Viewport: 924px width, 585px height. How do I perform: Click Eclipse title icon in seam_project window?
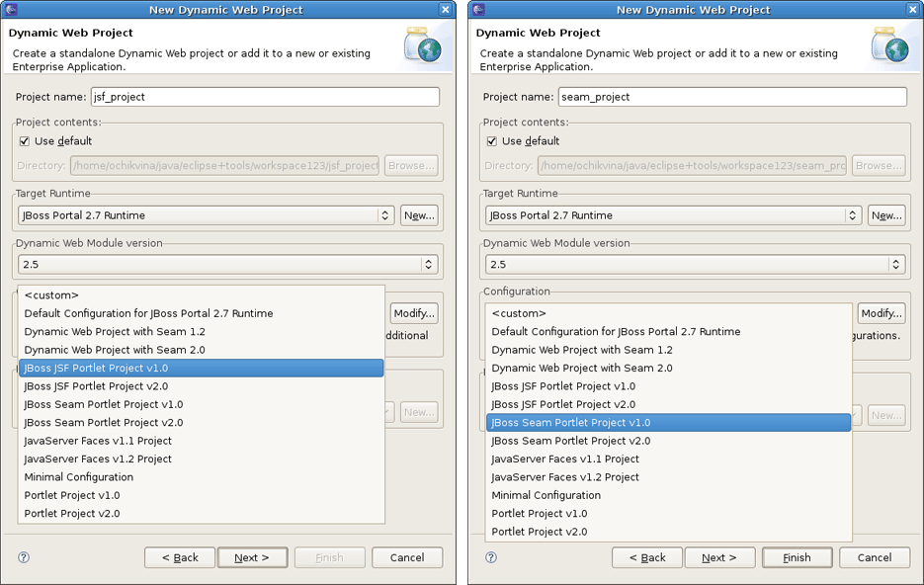tap(478, 10)
